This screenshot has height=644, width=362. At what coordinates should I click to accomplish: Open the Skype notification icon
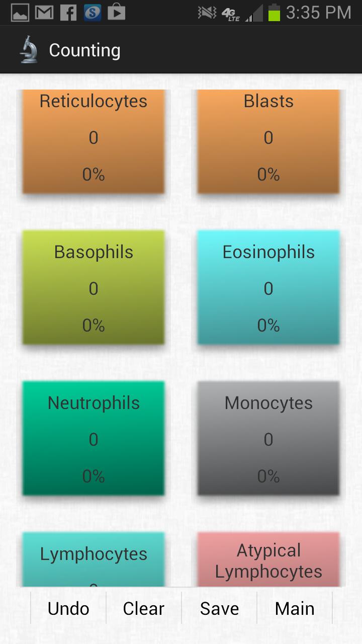click(93, 12)
